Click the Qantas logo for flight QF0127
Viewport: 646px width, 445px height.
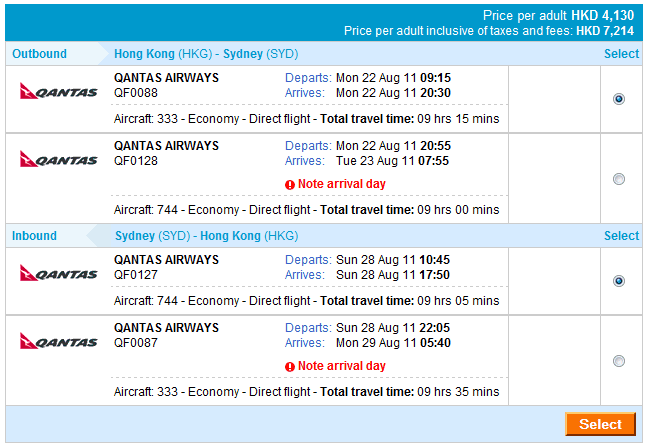point(58,273)
